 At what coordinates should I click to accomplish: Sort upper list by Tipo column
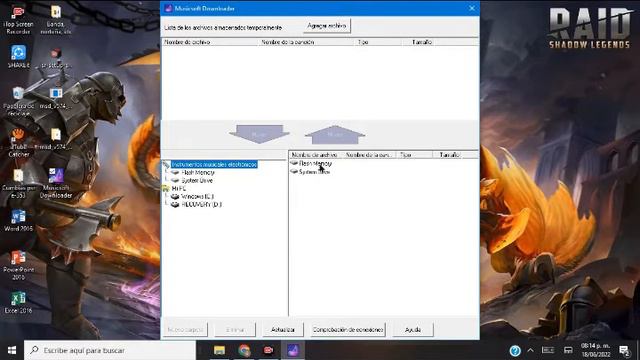[378, 42]
